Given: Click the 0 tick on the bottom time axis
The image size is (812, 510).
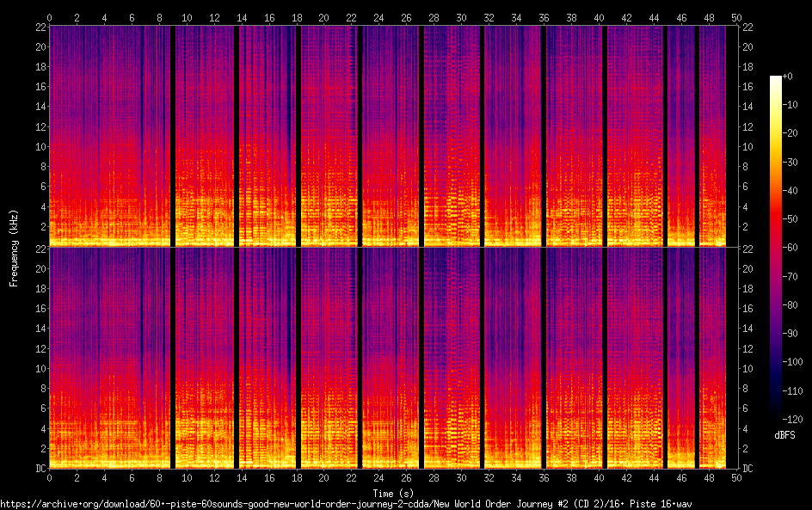Looking at the screenshot, I should click(x=50, y=476).
